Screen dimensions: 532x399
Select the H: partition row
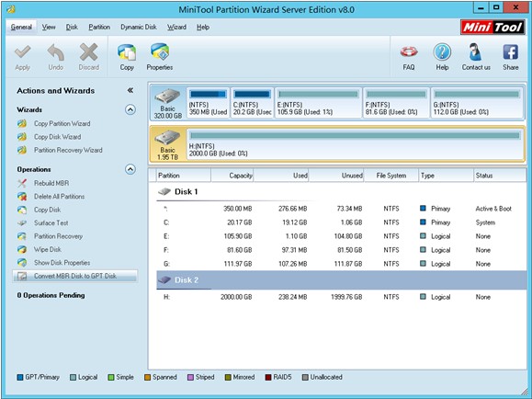click(x=341, y=297)
